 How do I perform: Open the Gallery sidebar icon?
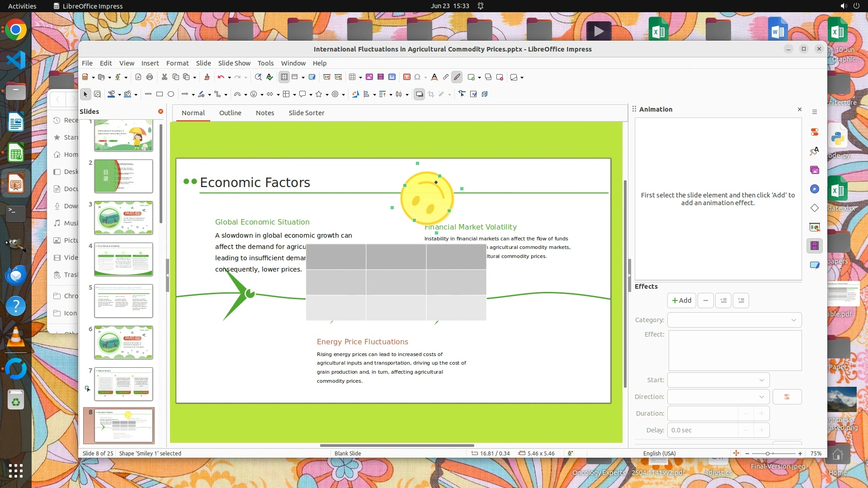point(815,170)
